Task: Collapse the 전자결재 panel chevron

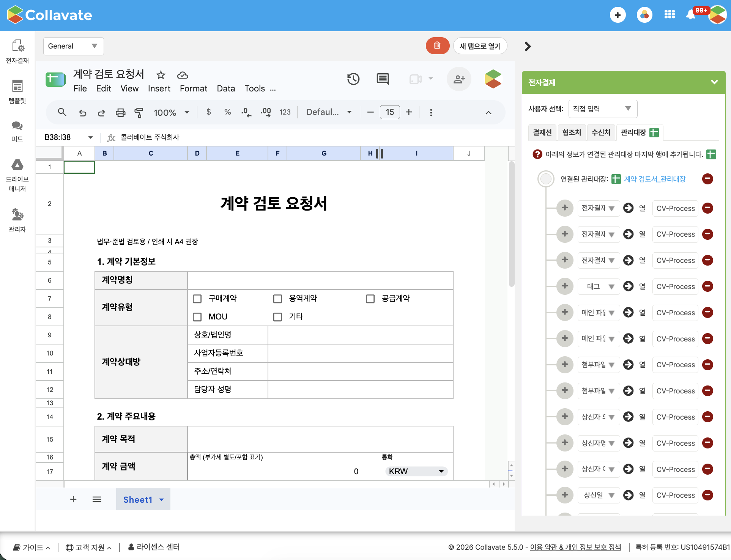Action: click(714, 82)
